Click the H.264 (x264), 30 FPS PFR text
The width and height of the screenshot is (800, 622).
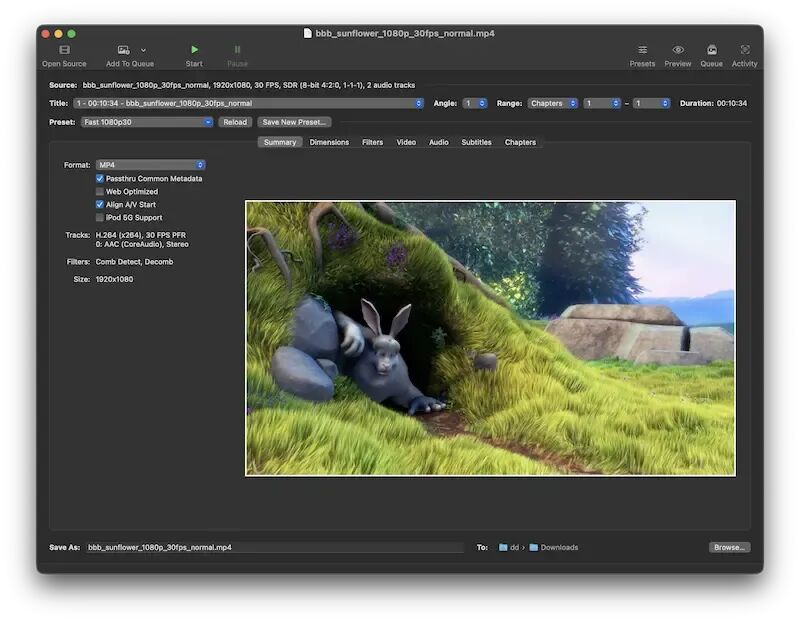pos(141,235)
